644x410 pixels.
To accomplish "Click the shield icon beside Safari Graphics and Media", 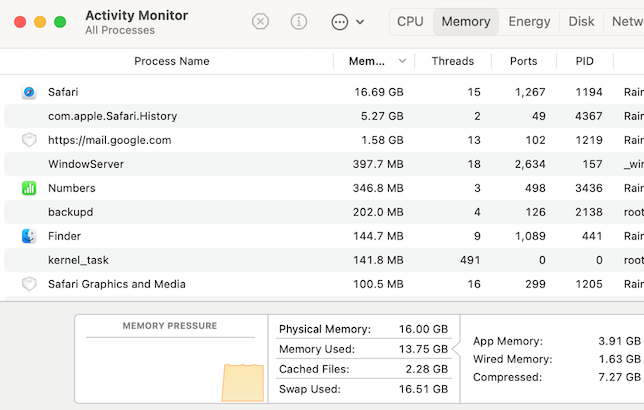I will click(29, 284).
